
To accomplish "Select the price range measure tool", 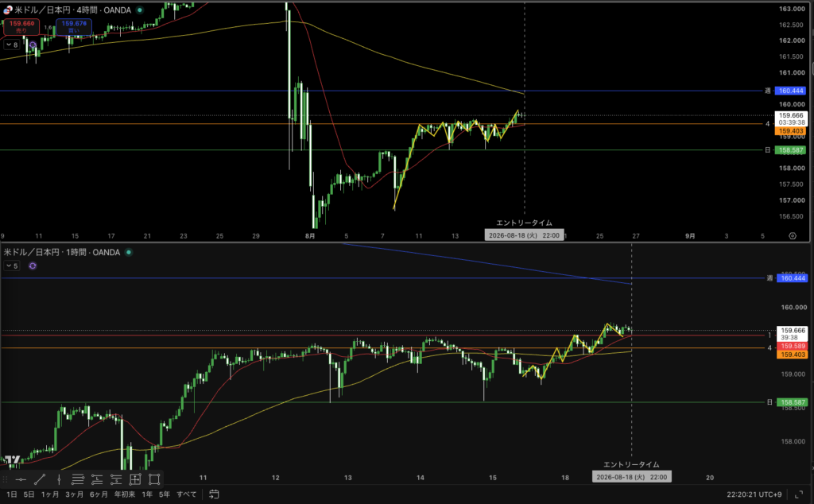I will [135, 479].
